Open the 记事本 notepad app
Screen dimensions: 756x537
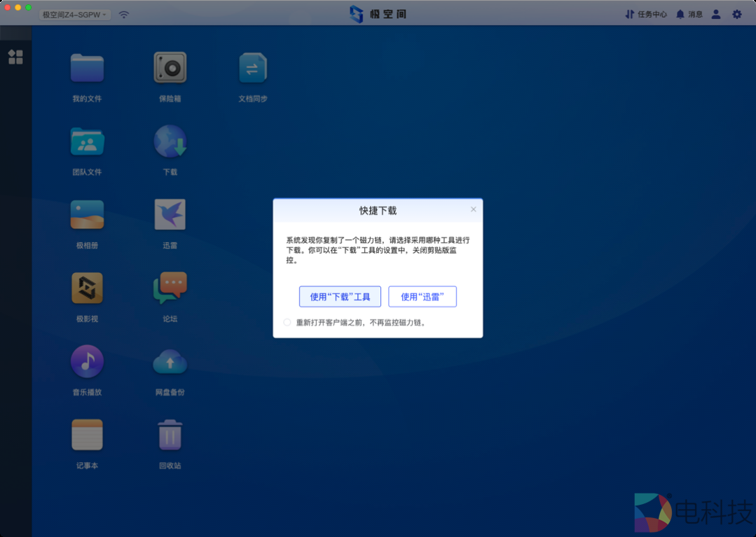click(x=87, y=434)
